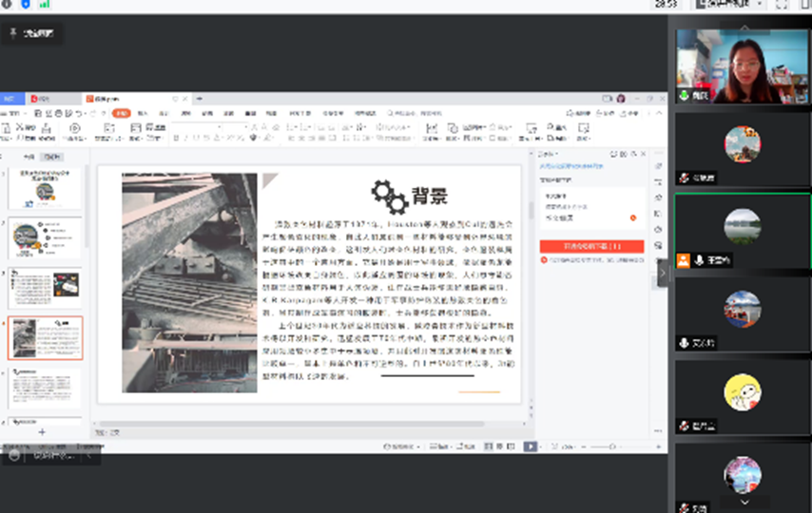The image size is (812, 513).
Task: Add a new slide with the plus icon
Action: click(x=41, y=432)
